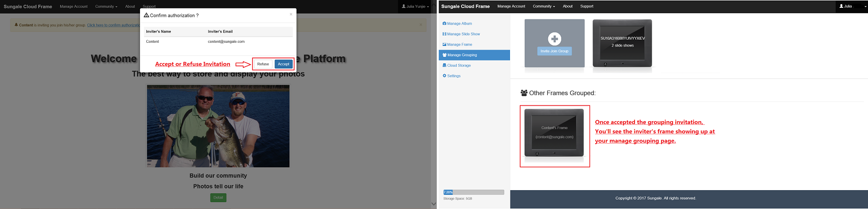Click the Manage Grouping people icon
This screenshot has height=209, width=868.
[x=444, y=55]
